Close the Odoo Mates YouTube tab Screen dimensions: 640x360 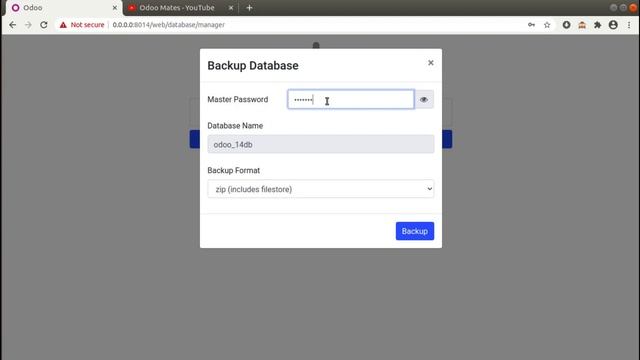click(x=231, y=8)
